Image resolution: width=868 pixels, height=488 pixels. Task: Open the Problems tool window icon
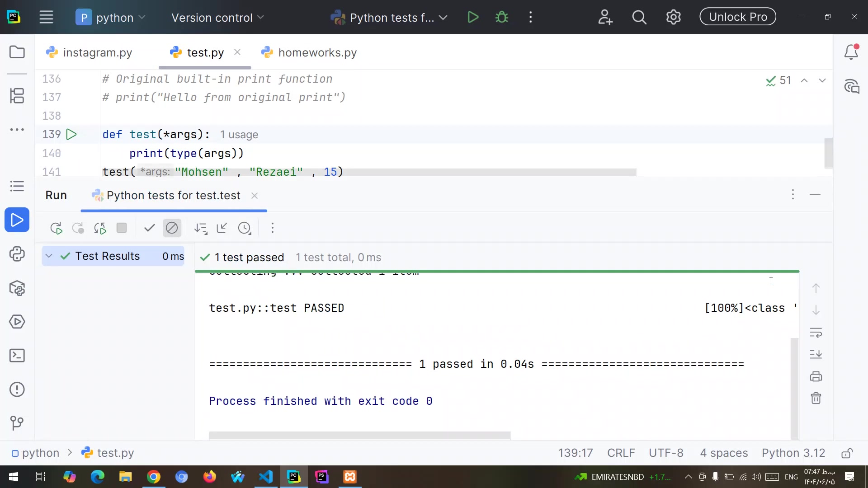(17, 389)
